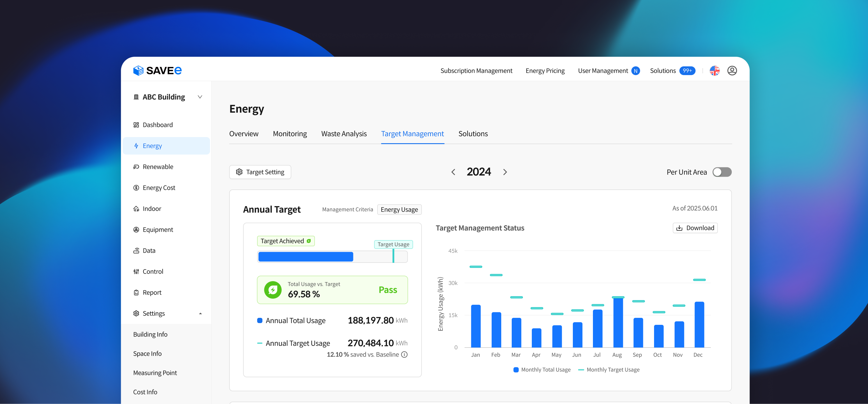Click the 69.58 % usage value

pos(304,294)
